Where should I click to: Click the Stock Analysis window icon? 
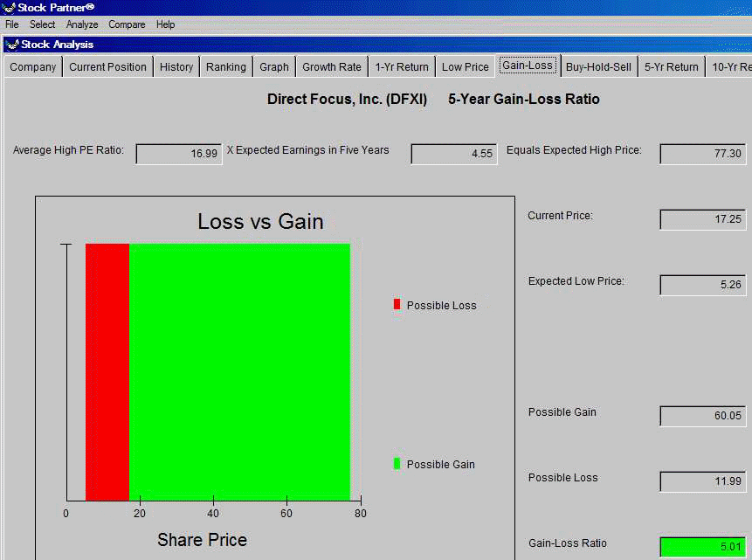[12, 45]
